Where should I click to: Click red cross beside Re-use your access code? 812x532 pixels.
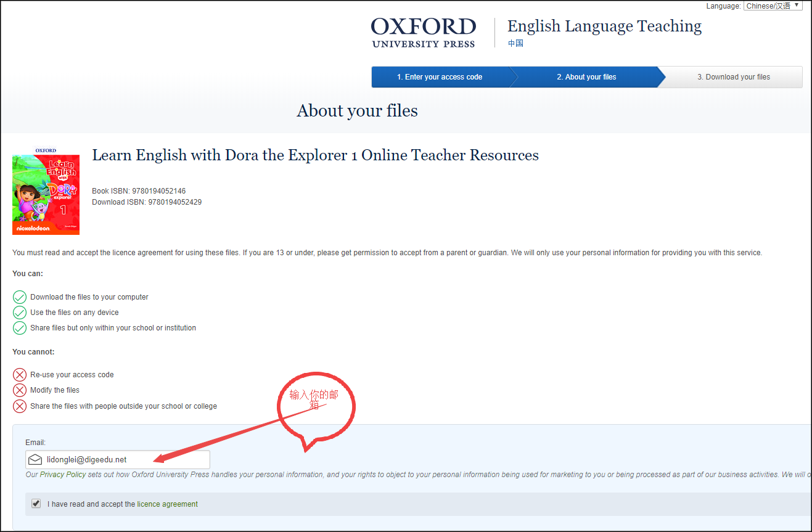(x=20, y=375)
